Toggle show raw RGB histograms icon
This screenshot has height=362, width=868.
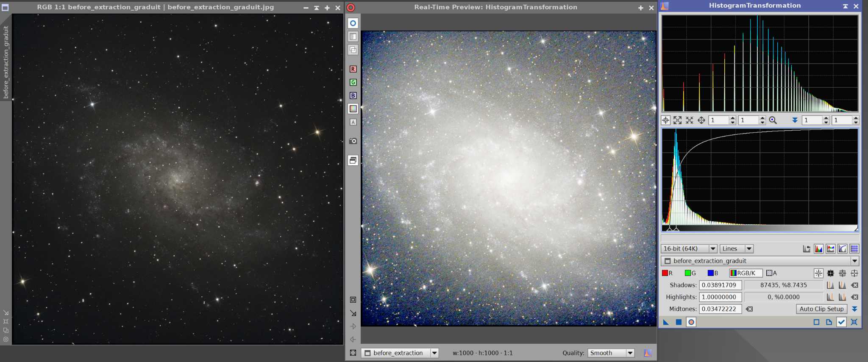tap(818, 249)
